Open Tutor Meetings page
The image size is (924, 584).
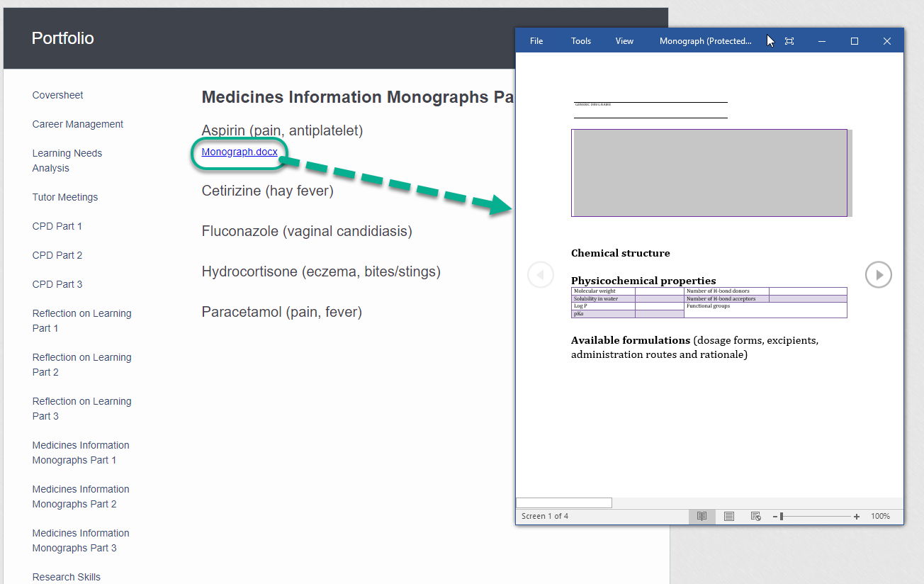(65, 197)
